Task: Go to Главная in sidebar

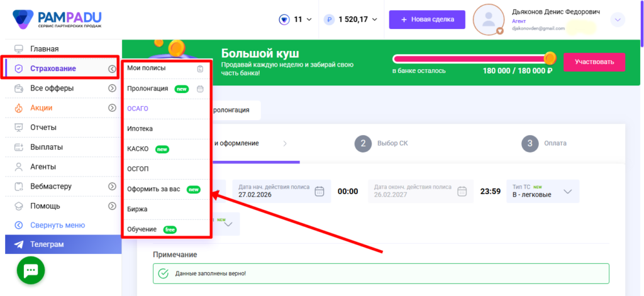Action: (45, 49)
